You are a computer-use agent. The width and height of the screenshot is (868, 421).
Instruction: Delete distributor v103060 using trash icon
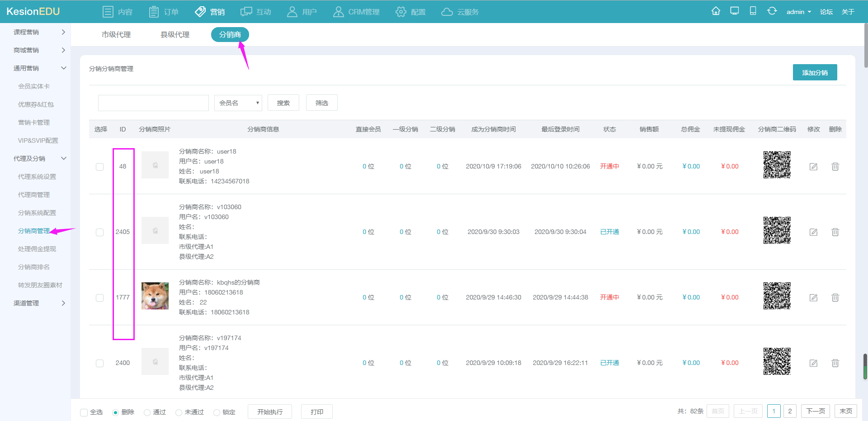tap(835, 232)
